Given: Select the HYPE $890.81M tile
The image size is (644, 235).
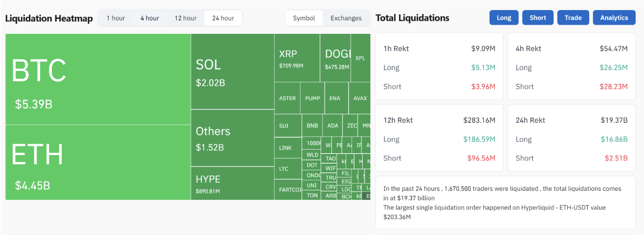Looking at the screenshot, I should coord(232,183).
